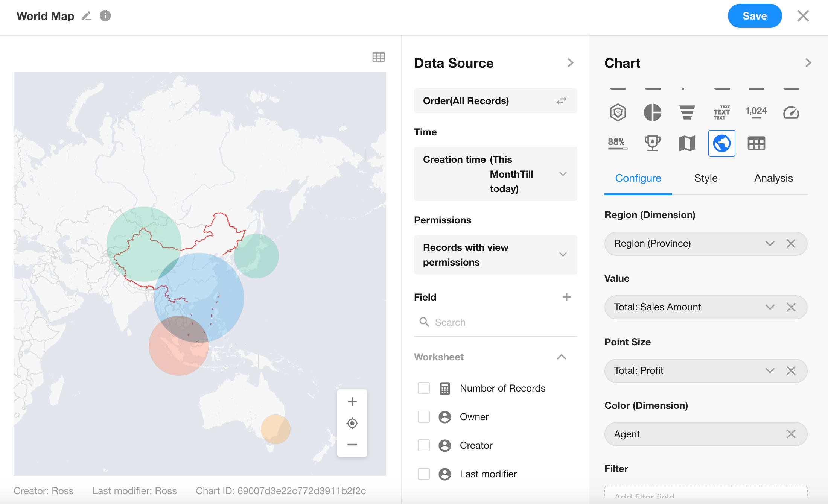
Task: Click the pencil icon to rename World Map
Action: 87,16
